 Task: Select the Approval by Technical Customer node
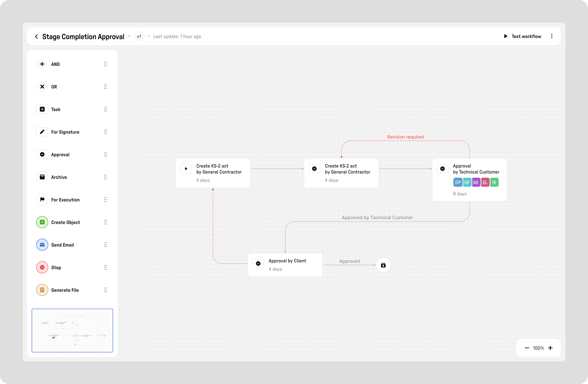click(469, 180)
